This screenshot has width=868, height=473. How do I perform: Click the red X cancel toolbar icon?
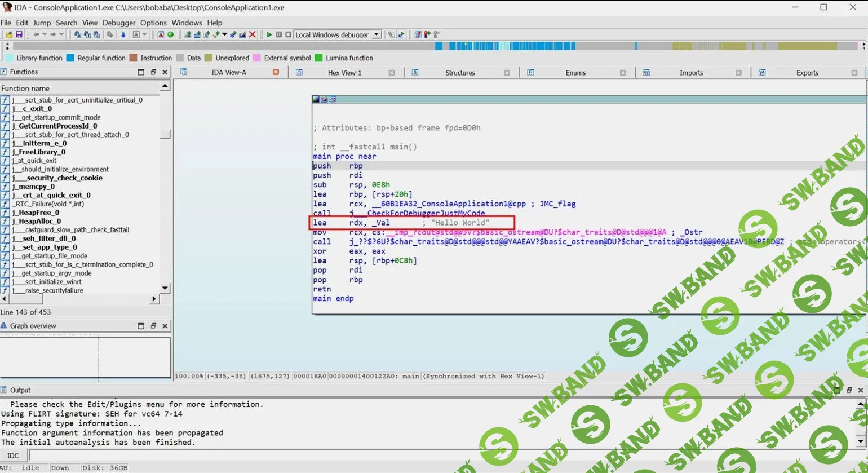pos(253,35)
